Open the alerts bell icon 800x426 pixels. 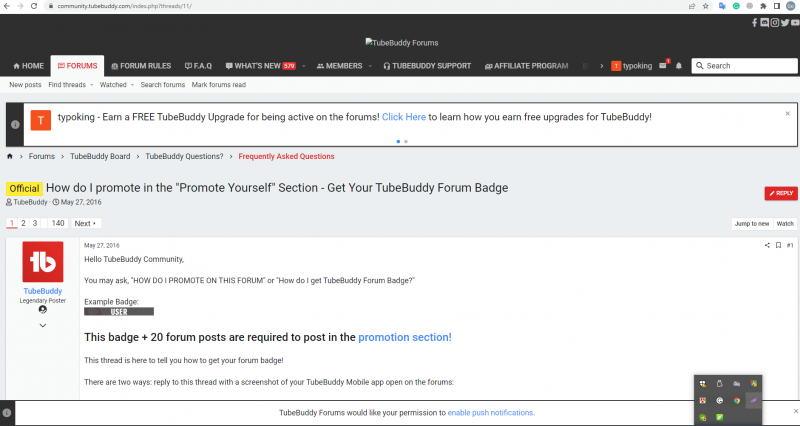point(679,66)
